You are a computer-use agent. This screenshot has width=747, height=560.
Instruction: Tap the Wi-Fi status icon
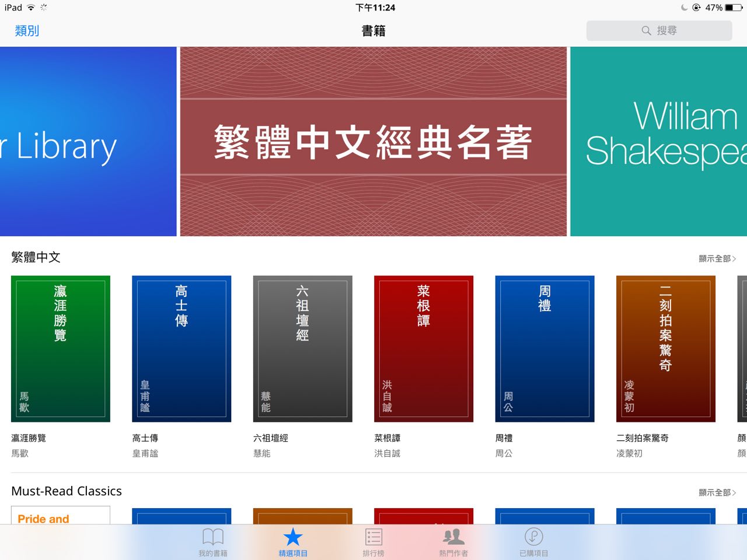tap(31, 8)
